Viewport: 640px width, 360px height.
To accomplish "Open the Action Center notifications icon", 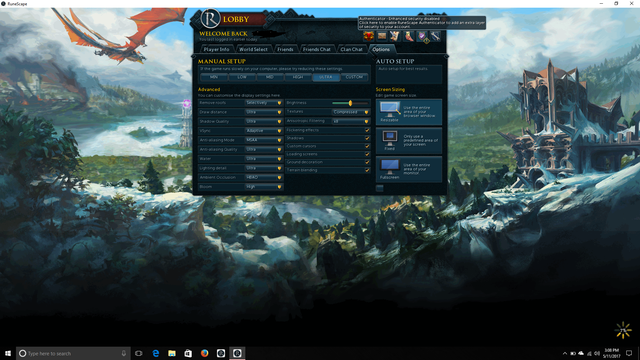I will click(x=629, y=353).
